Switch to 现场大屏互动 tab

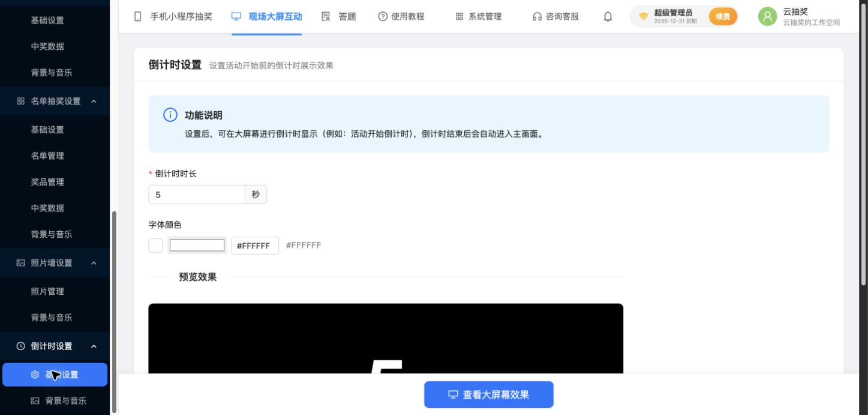coord(266,17)
